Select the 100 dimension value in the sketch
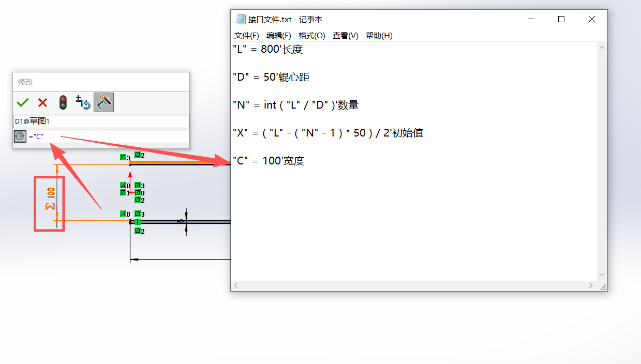 [x=51, y=193]
